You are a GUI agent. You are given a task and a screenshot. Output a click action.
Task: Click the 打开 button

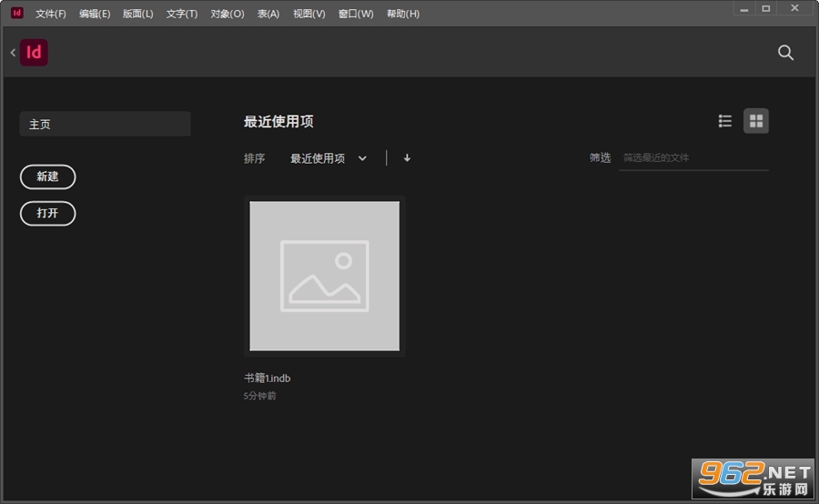47,213
